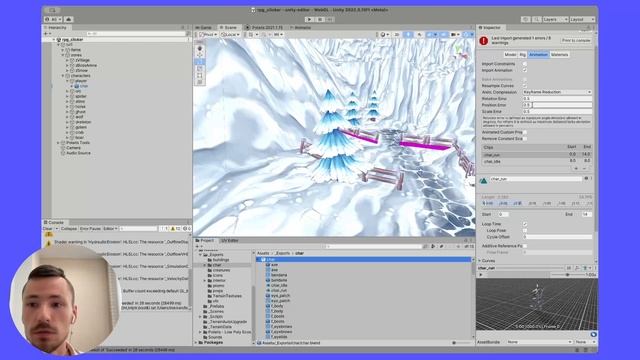Open the Polaris tab beside the Scene tab
The width and height of the screenshot is (640, 360).
264,27
